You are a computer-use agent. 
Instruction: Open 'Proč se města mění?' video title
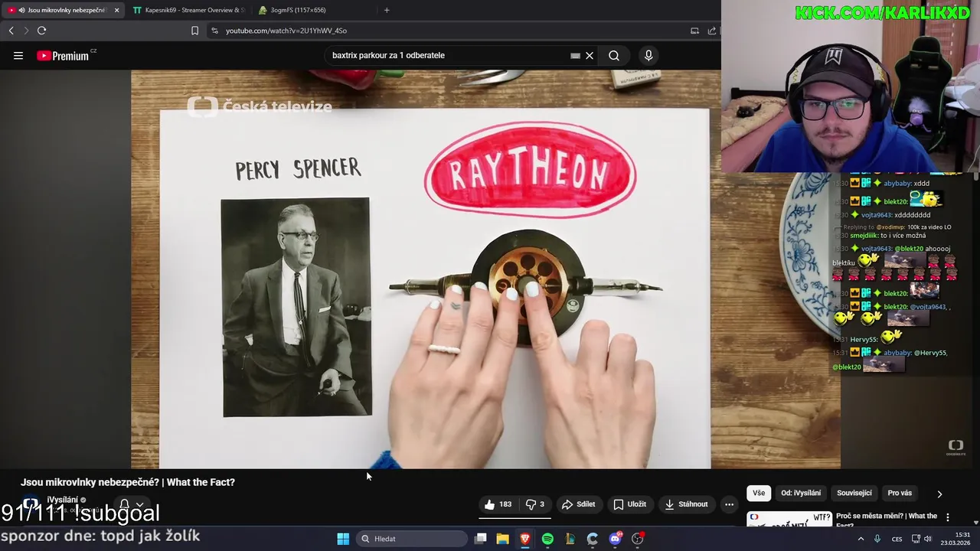[x=887, y=520]
